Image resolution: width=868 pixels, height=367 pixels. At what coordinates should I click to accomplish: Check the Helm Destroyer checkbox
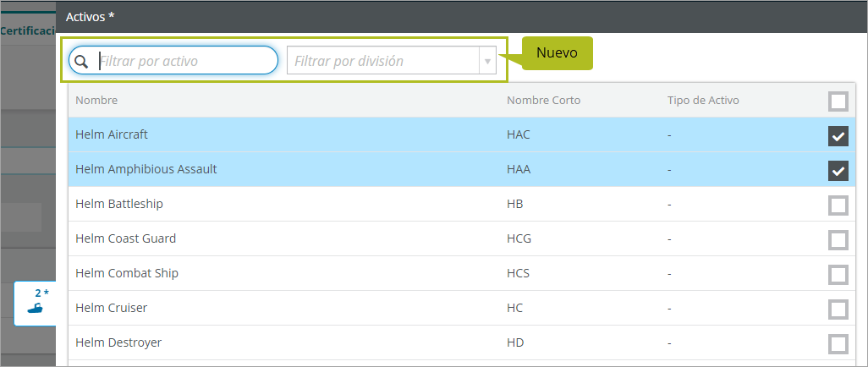coord(838,344)
